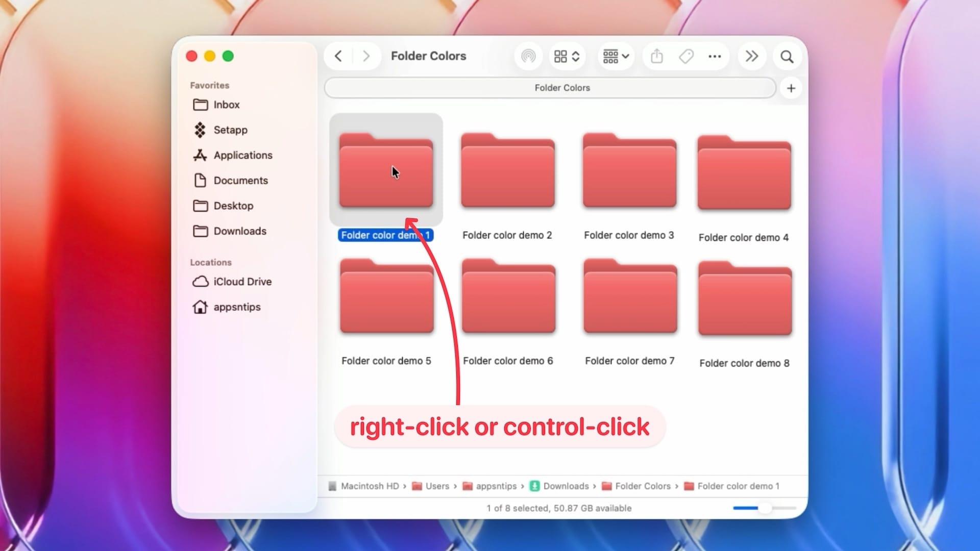Click Folder color demo 1 in path bar

pos(732,486)
